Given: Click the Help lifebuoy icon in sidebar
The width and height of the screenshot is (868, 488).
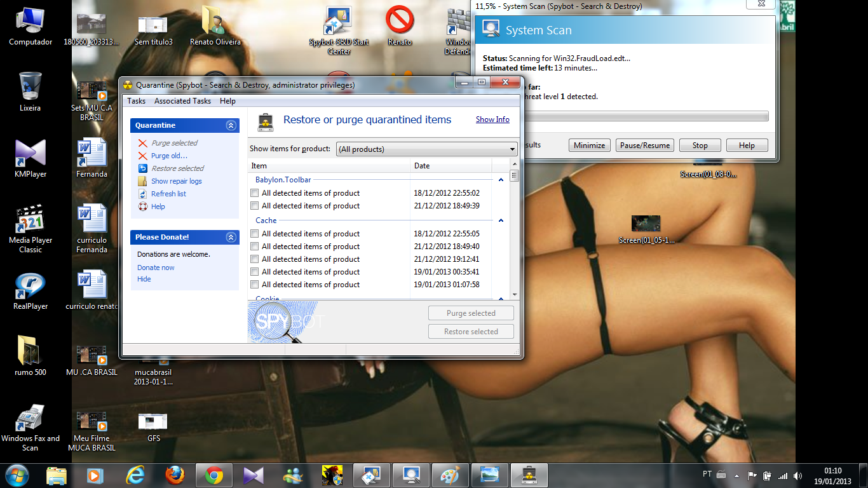Looking at the screenshot, I should tap(142, 207).
